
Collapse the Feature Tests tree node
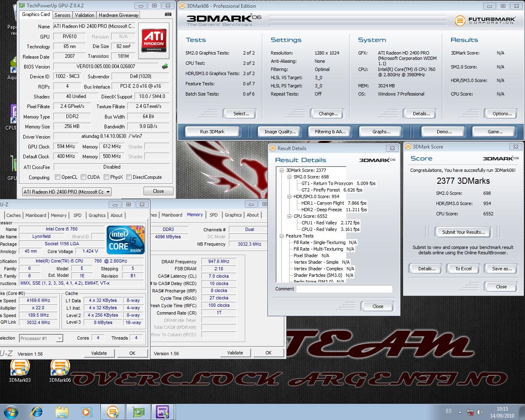point(282,236)
